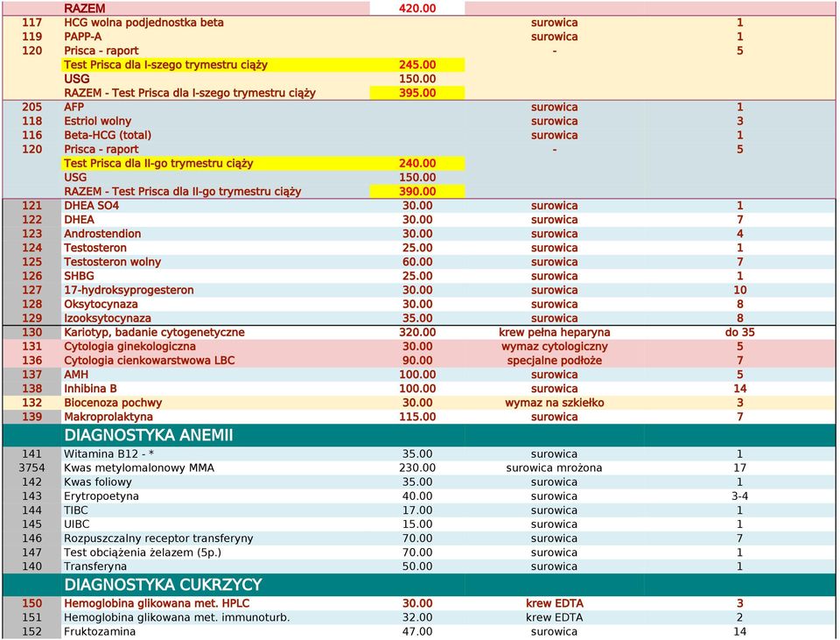
Task: Click 'RAZEM - Test Prisca dla II-go trymestru ciąży'
Action: tap(183, 192)
